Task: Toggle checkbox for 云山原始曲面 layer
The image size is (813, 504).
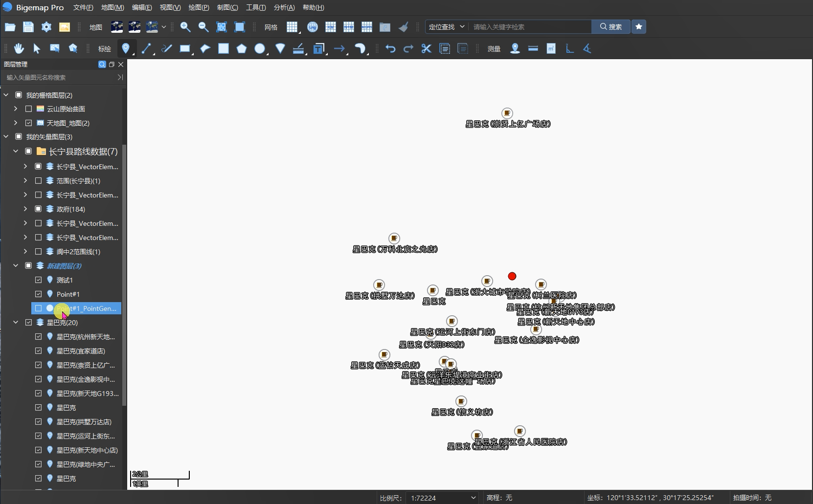Action: (28, 109)
